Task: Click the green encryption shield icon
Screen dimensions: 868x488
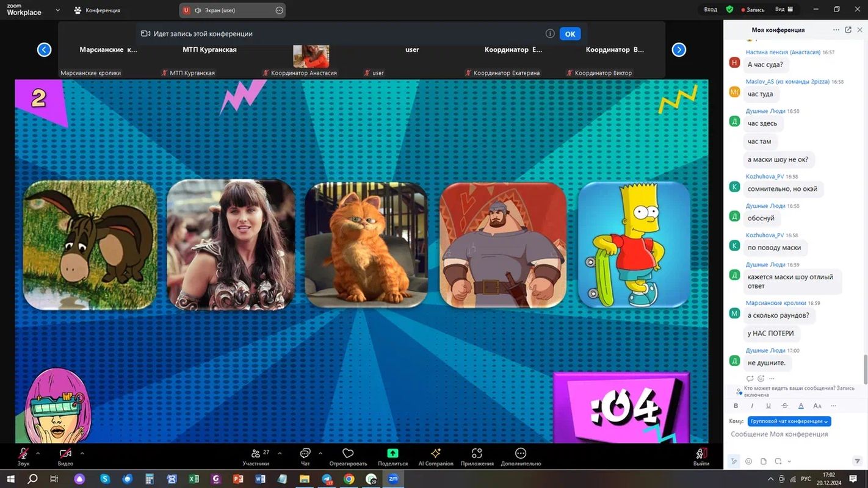Action: (x=729, y=10)
